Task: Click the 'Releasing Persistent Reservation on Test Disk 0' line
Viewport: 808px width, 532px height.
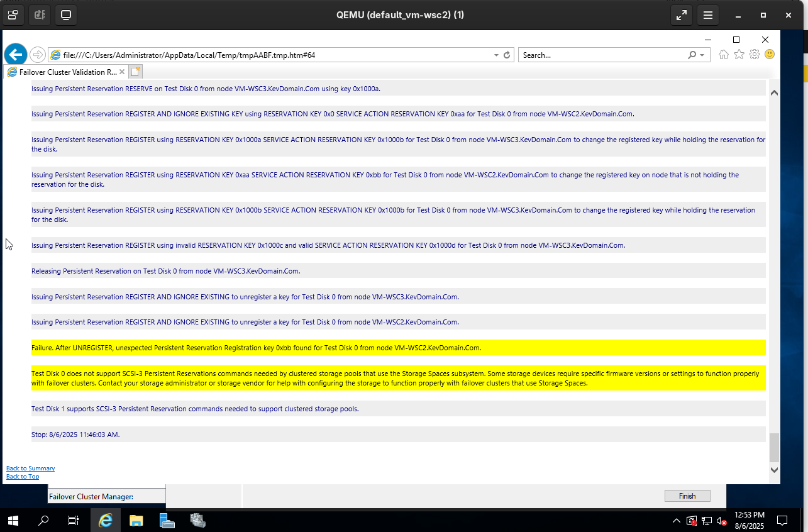Action: click(399, 271)
